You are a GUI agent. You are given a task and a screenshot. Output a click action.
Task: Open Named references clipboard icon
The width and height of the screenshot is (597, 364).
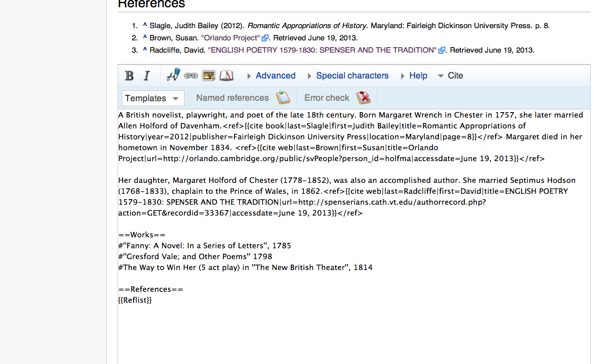(283, 98)
